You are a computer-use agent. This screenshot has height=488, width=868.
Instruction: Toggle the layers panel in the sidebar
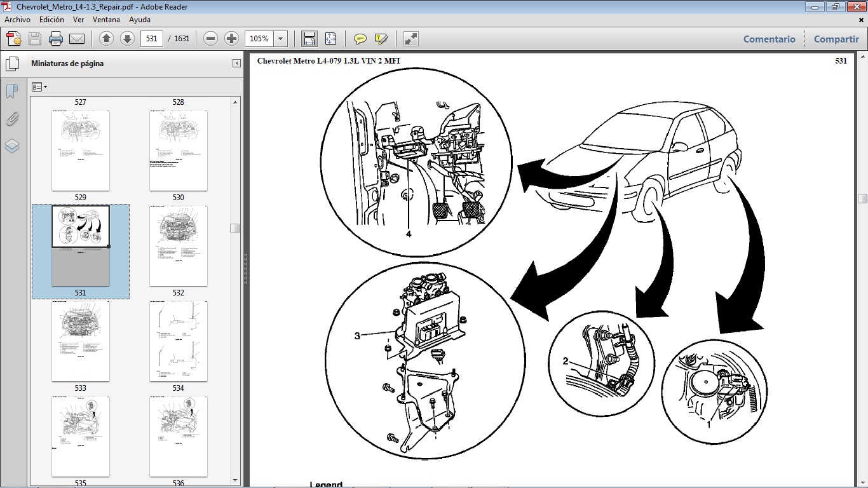(10, 146)
